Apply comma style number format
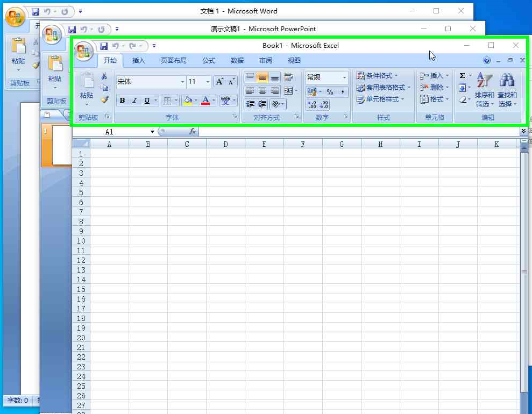Screen dimensions: 532x414 pyautogui.click(x=342, y=92)
